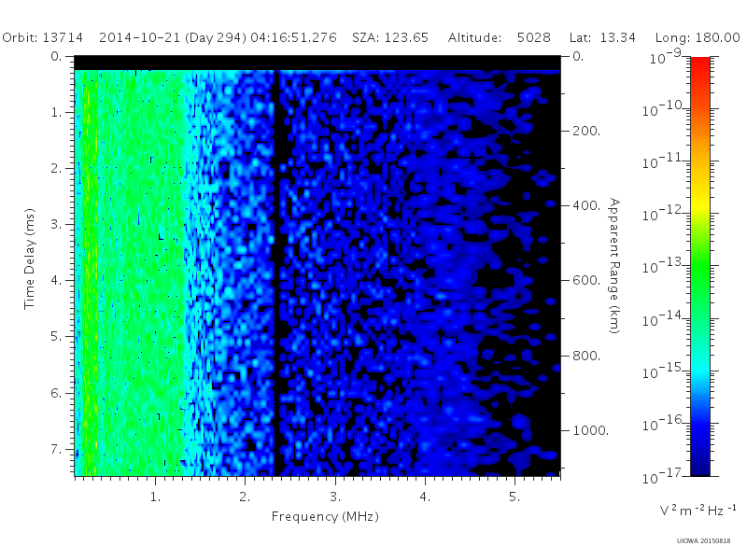The height and width of the screenshot is (560, 747).
Task: Click apparent range tick "1000."
Action: 591,430
